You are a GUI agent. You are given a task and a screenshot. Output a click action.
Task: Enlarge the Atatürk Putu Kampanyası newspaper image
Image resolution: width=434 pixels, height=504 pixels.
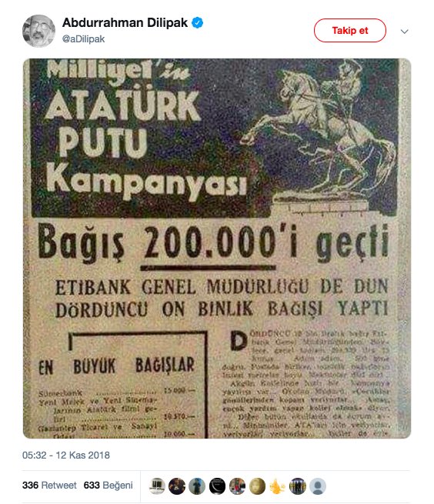[x=217, y=248]
